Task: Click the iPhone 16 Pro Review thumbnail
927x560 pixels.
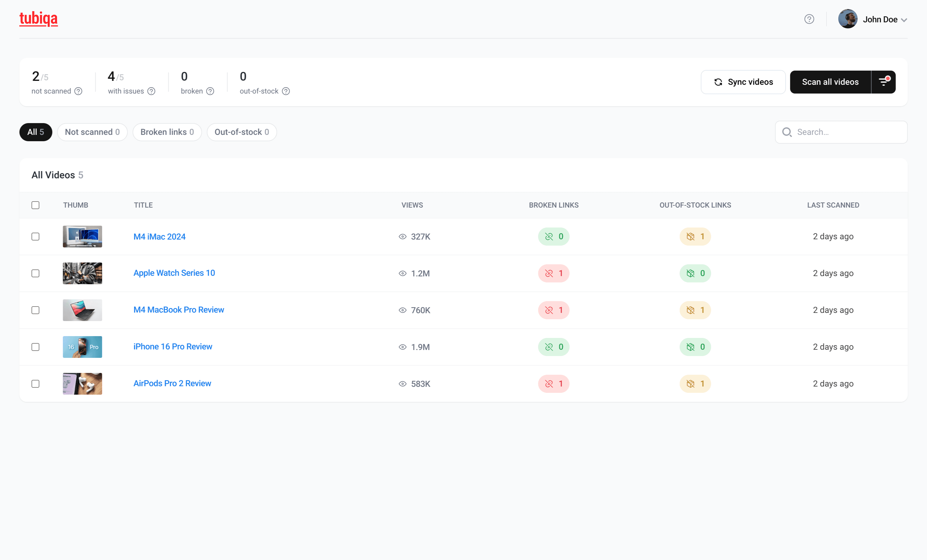Action: click(82, 347)
